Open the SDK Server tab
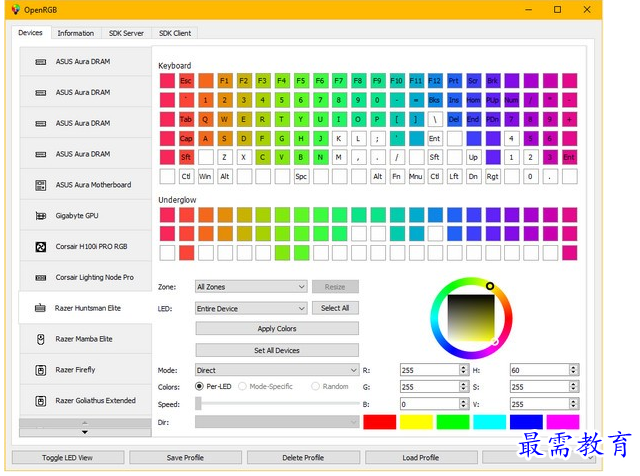The width and height of the screenshot is (640, 476). pos(126,33)
